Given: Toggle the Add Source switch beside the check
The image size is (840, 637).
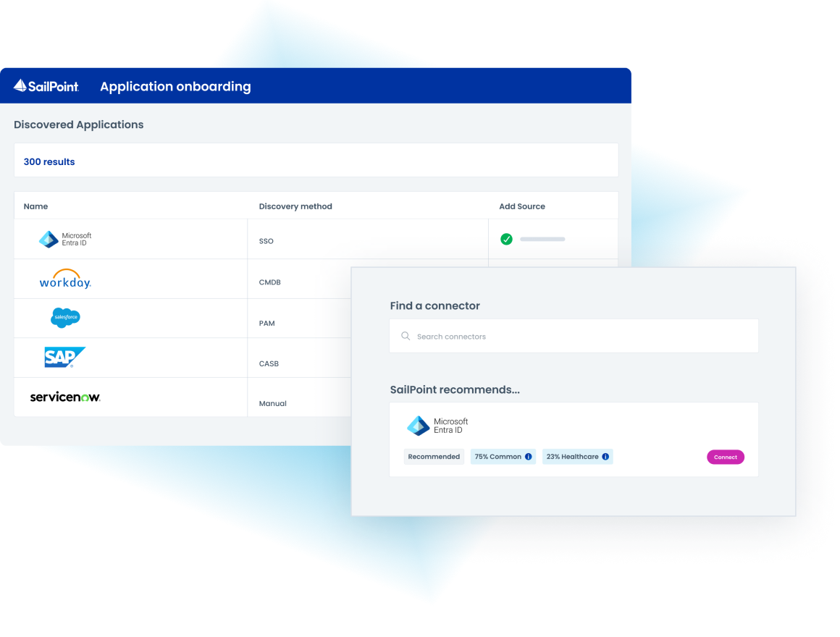Looking at the screenshot, I should pyautogui.click(x=542, y=239).
